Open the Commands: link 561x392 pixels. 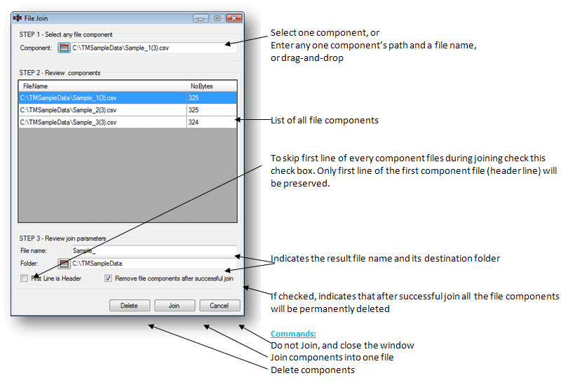293,334
